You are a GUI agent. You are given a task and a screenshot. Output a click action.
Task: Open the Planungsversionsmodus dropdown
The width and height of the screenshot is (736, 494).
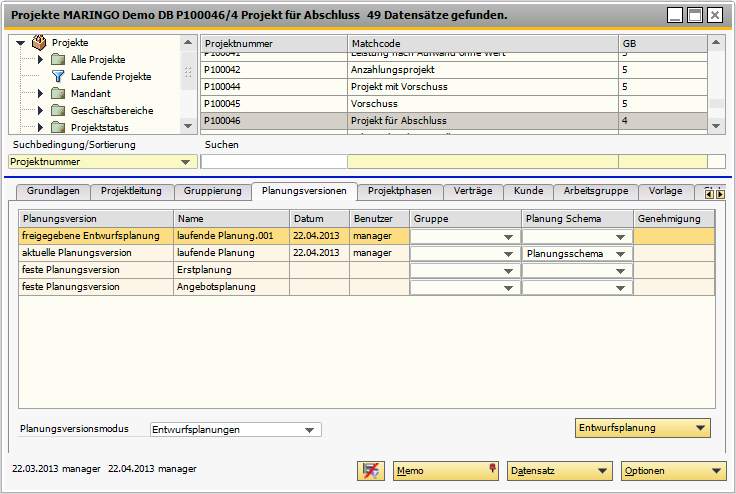(x=308, y=430)
